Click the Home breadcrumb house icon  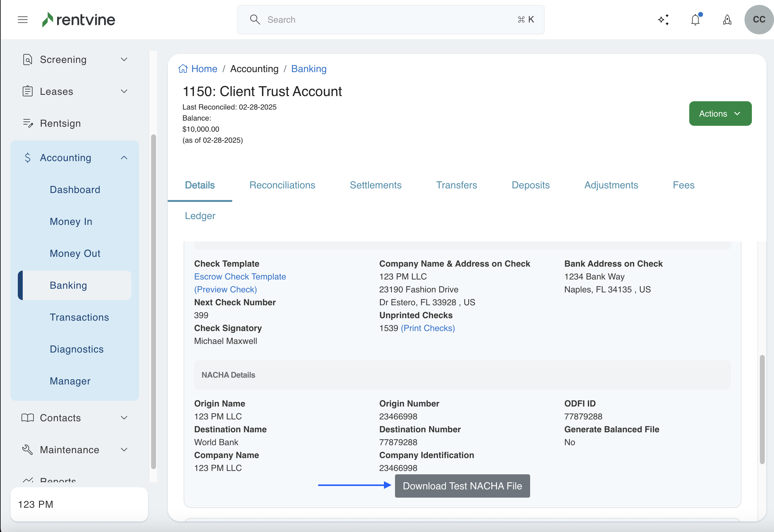183,69
